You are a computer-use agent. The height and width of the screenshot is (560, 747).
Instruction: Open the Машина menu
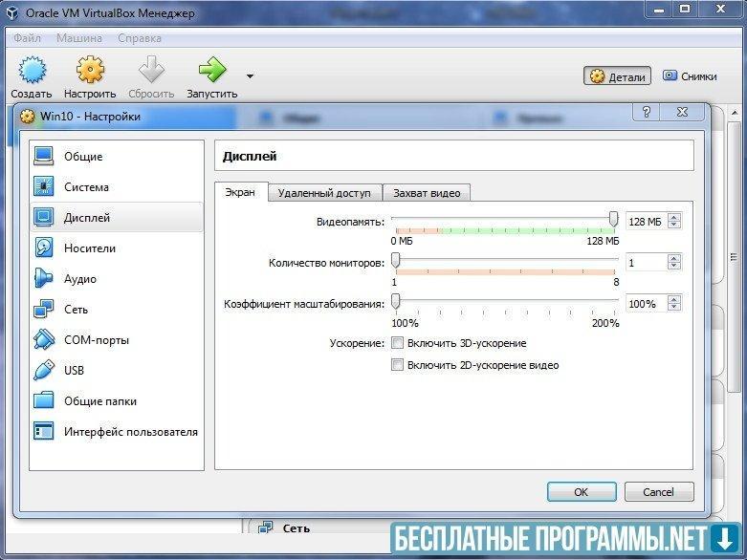tap(81, 38)
